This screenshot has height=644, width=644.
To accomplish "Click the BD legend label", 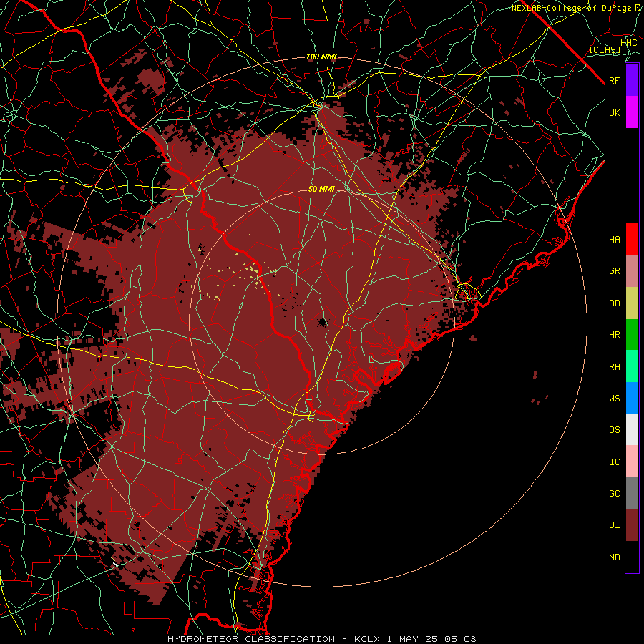I will 614,303.
